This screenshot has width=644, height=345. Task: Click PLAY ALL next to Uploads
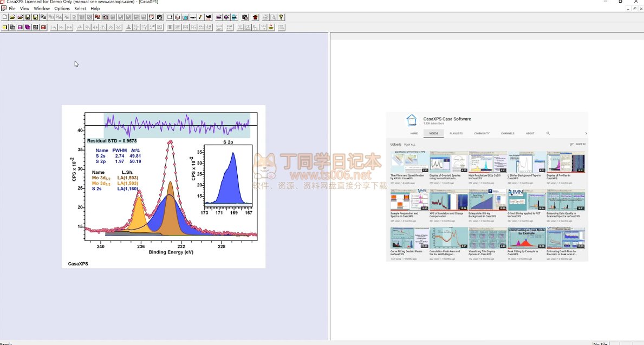[409, 145]
